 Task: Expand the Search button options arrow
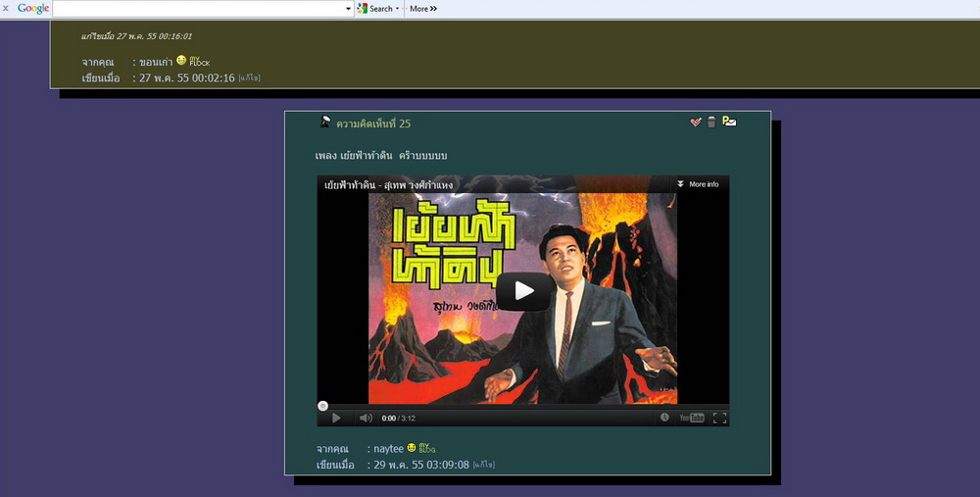[x=398, y=9]
